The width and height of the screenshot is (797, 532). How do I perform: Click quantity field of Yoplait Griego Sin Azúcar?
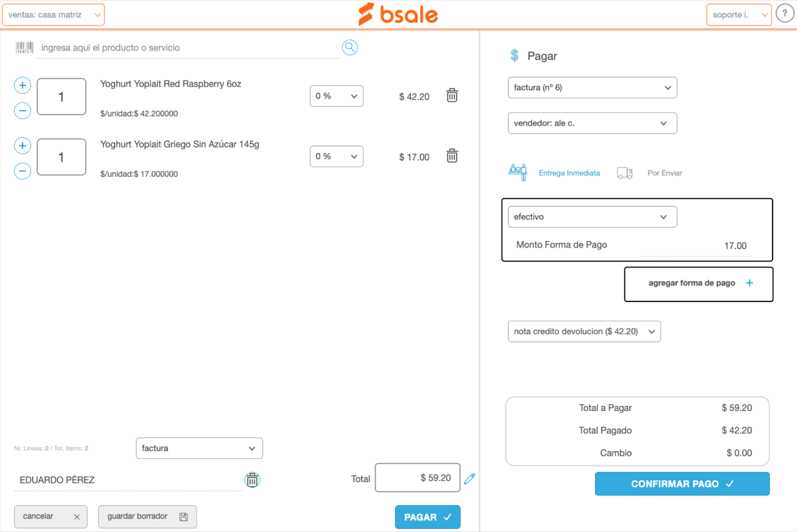point(61,157)
